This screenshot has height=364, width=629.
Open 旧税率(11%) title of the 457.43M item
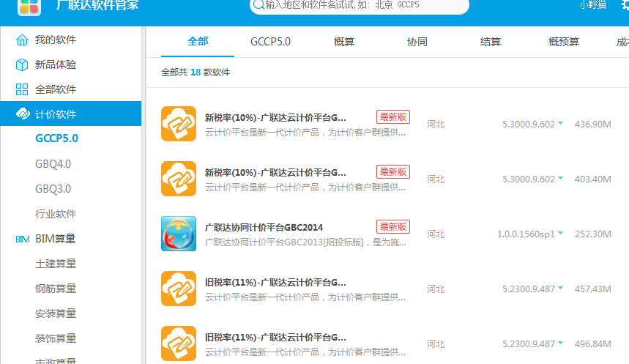point(275,283)
